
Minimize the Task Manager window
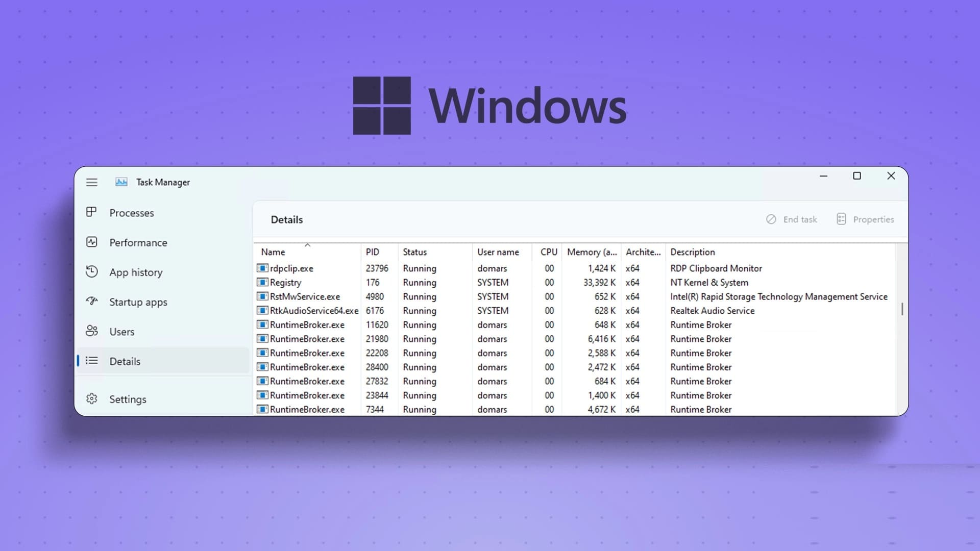(x=823, y=176)
